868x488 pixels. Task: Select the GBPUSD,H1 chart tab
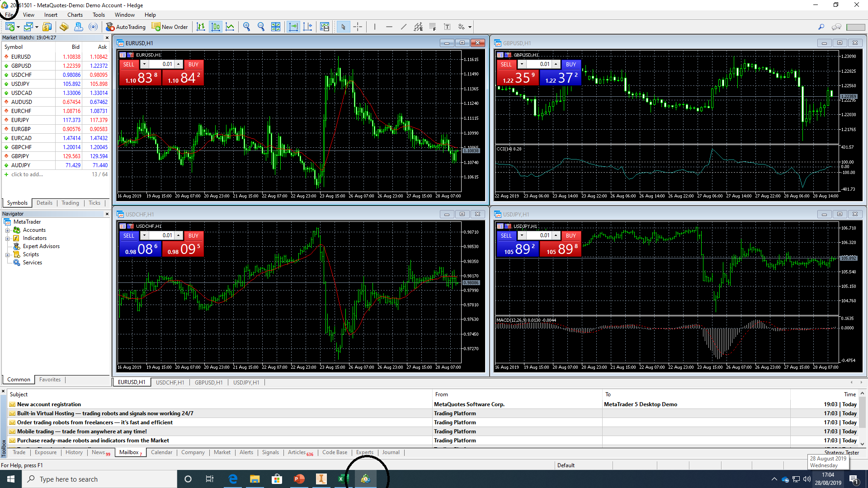point(208,382)
